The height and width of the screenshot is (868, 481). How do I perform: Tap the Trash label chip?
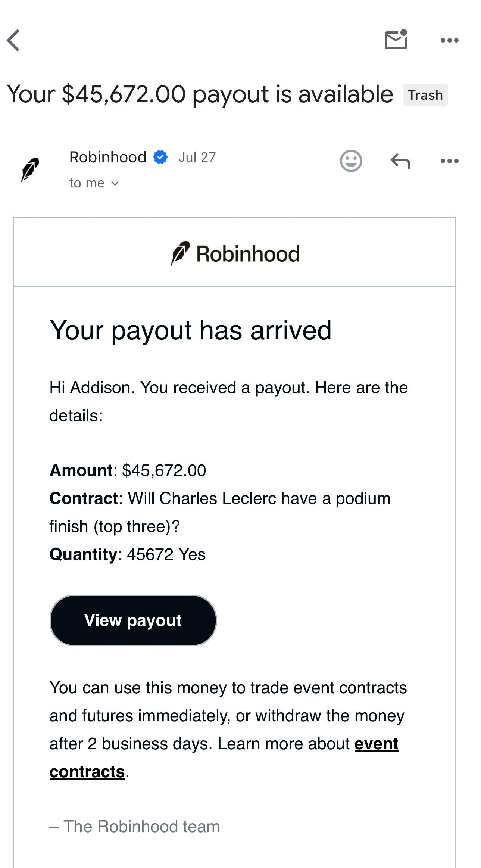click(x=425, y=95)
